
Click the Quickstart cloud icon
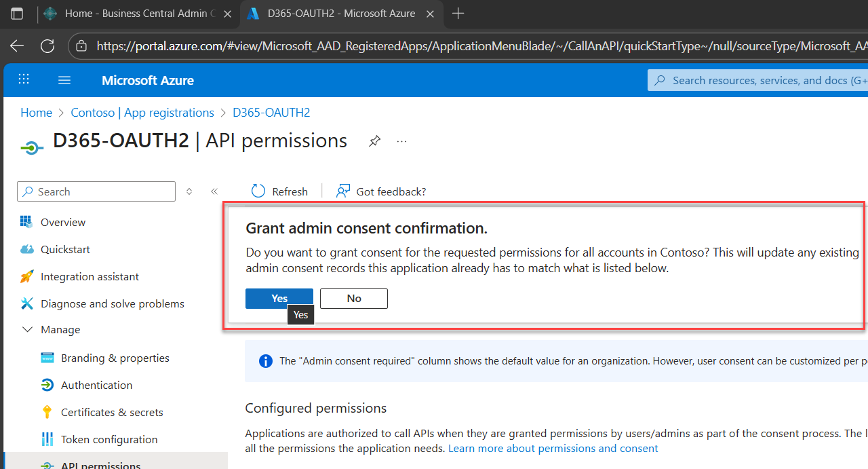(x=27, y=249)
